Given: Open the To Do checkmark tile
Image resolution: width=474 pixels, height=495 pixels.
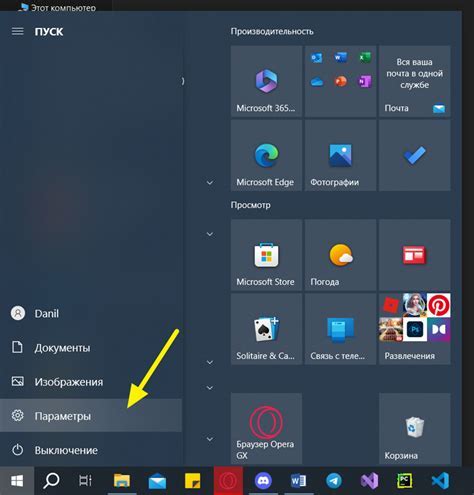Looking at the screenshot, I should [x=415, y=155].
